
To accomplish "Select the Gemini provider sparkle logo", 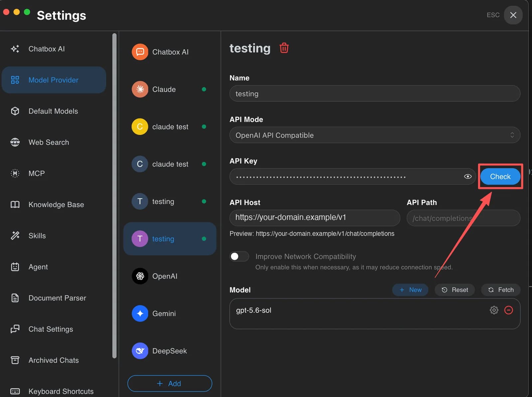I will pyautogui.click(x=140, y=314).
